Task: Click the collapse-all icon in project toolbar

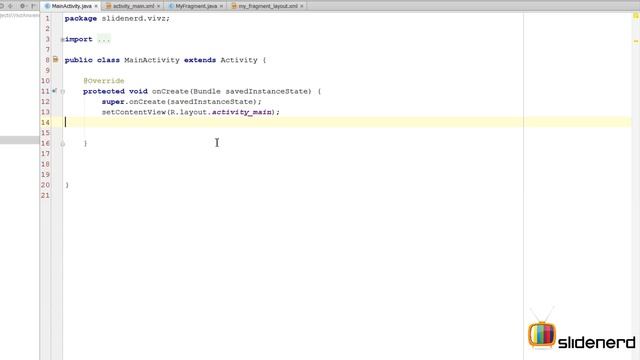Action: pyautogui.click(x=11, y=6)
